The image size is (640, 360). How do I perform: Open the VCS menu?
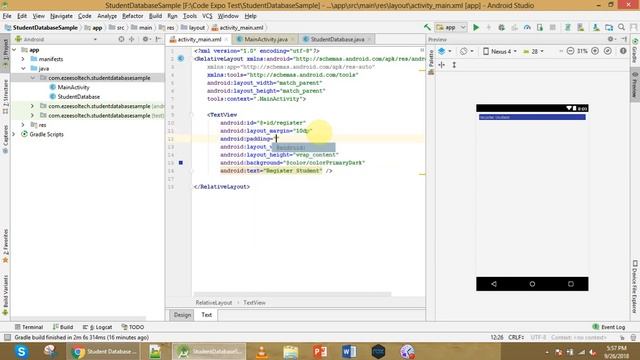[207, 16]
